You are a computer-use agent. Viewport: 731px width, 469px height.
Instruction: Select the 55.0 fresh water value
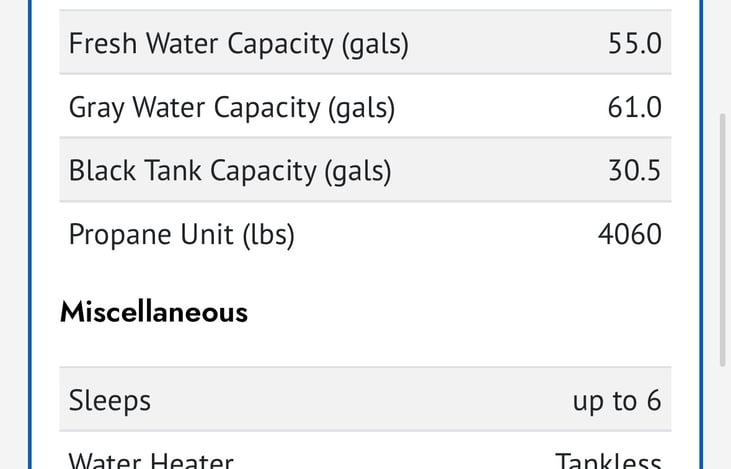pyautogui.click(x=634, y=43)
